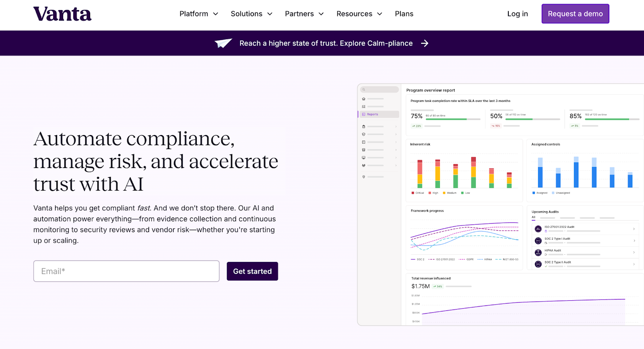Click the Get started button
This screenshot has height=349, width=644.
[252, 271]
